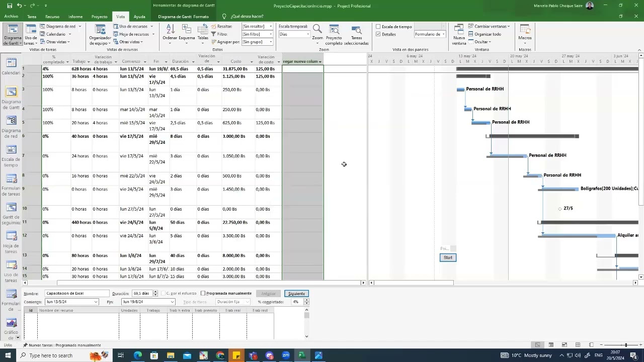Viewport: 644px width, 362px height.
Task: Open the Proyecto ribbon tab
Action: pos(99,17)
